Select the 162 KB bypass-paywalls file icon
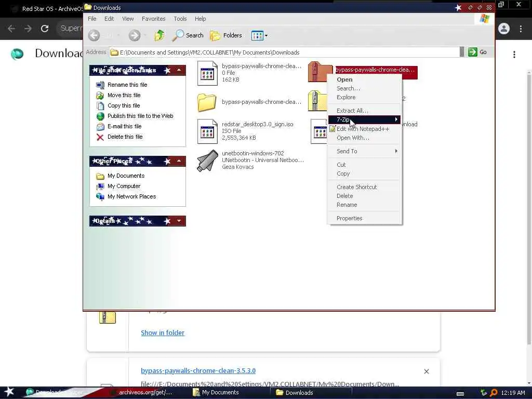Screen dimensions: 532x399 click(207, 73)
